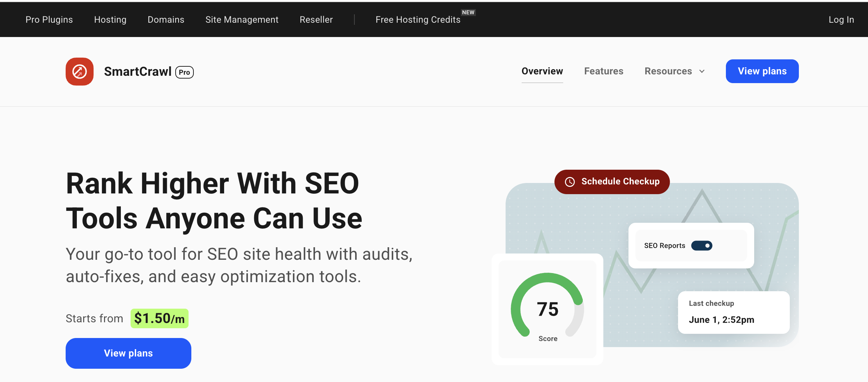Click the NEW badge above Free Hosting Credits
The height and width of the screenshot is (382, 868).
(x=468, y=12)
